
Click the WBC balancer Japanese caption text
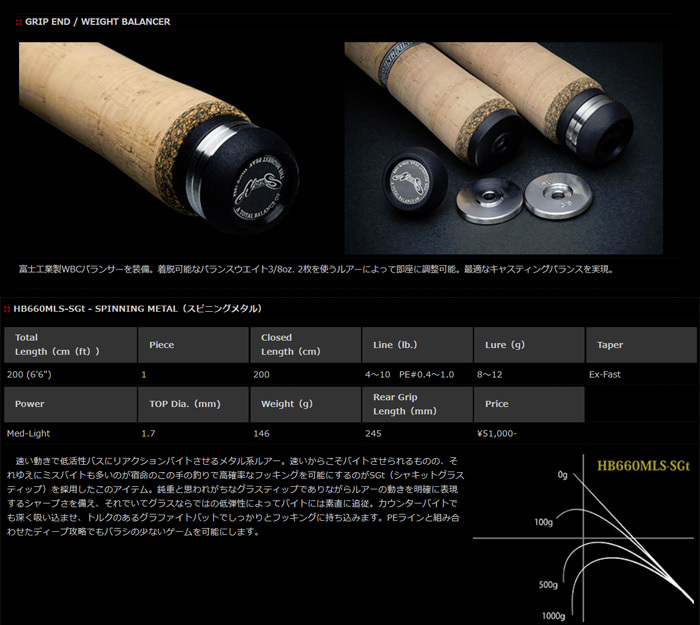pos(317,269)
